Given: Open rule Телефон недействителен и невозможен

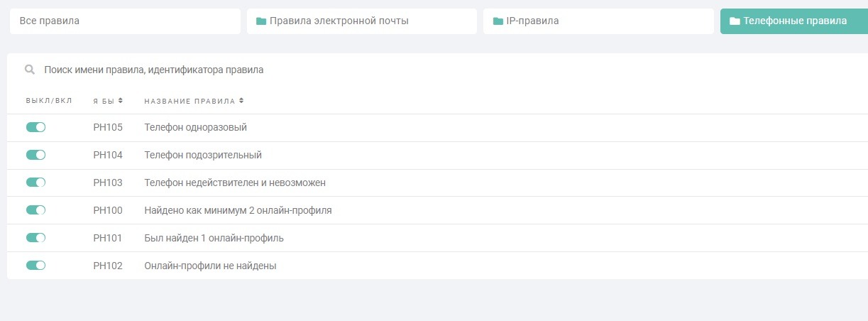Looking at the screenshot, I should pos(234,183).
